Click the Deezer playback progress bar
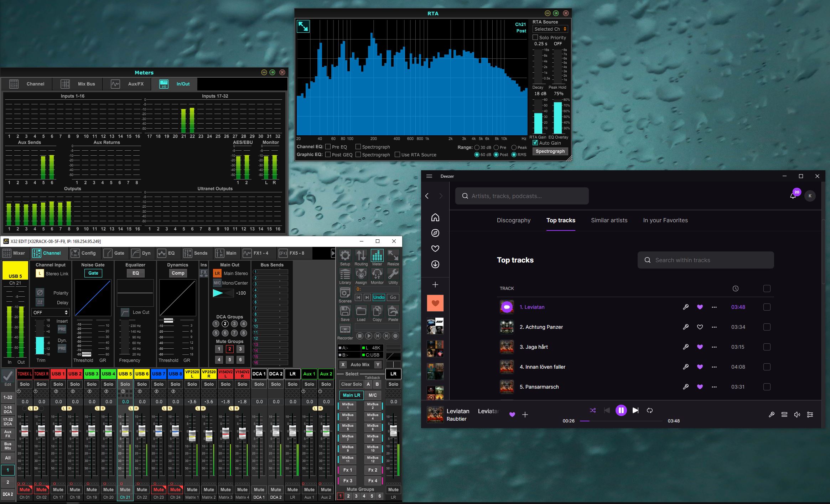The image size is (830, 504). (x=621, y=421)
